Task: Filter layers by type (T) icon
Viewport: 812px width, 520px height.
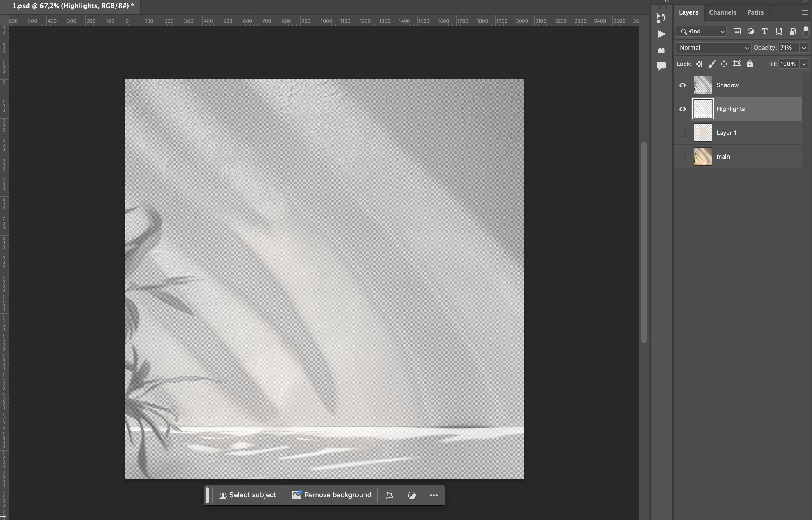Action: (765, 31)
